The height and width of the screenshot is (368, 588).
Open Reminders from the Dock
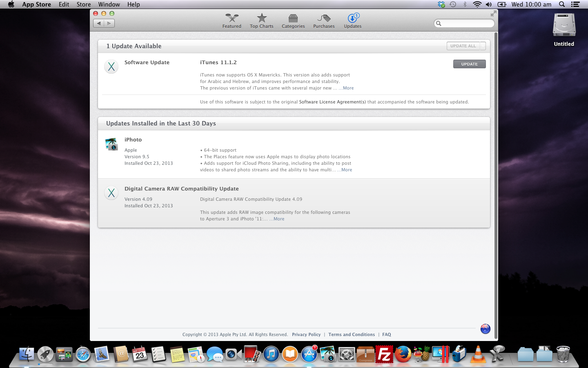158,354
